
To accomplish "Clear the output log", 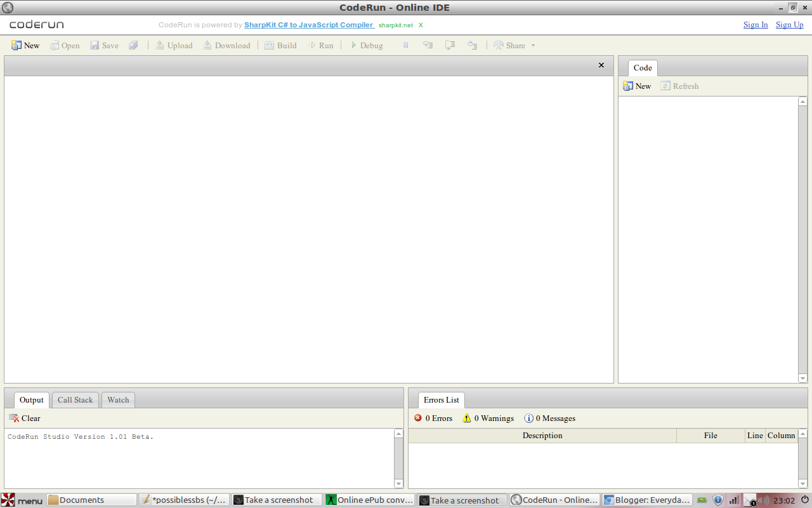I will pyautogui.click(x=25, y=418).
